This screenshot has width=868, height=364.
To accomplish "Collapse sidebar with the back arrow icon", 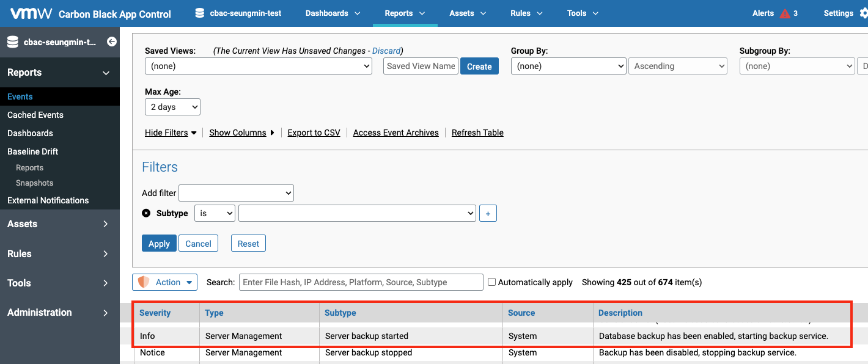I will (112, 42).
